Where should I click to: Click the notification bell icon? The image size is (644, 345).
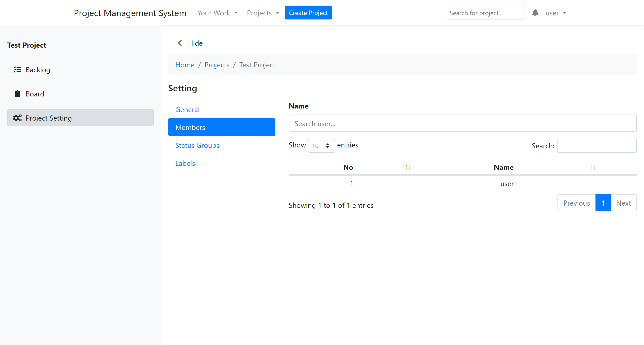(x=535, y=13)
